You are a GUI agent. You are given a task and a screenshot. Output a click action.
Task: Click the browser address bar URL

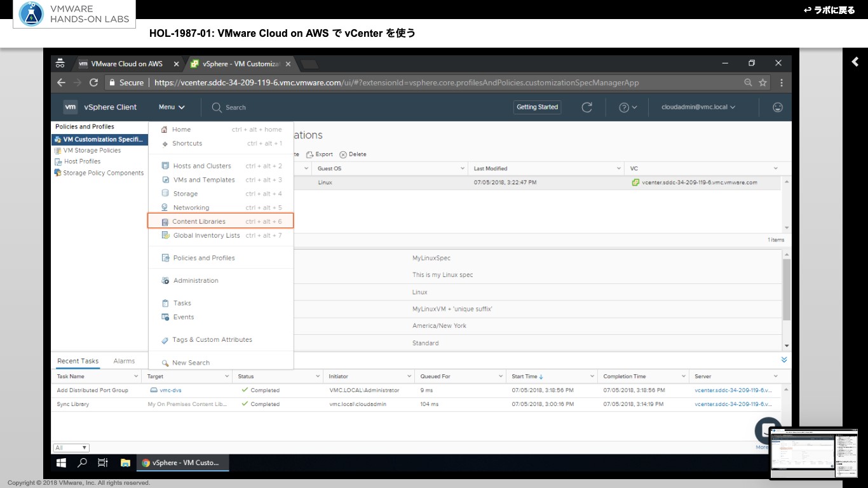pyautogui.click(x=397, y=83)
